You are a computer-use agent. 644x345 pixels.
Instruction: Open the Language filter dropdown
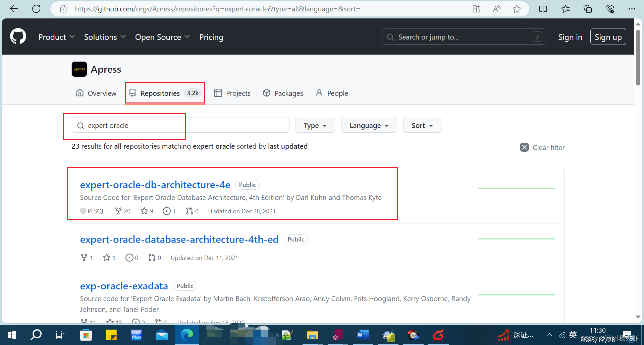(x=369, y=125)
